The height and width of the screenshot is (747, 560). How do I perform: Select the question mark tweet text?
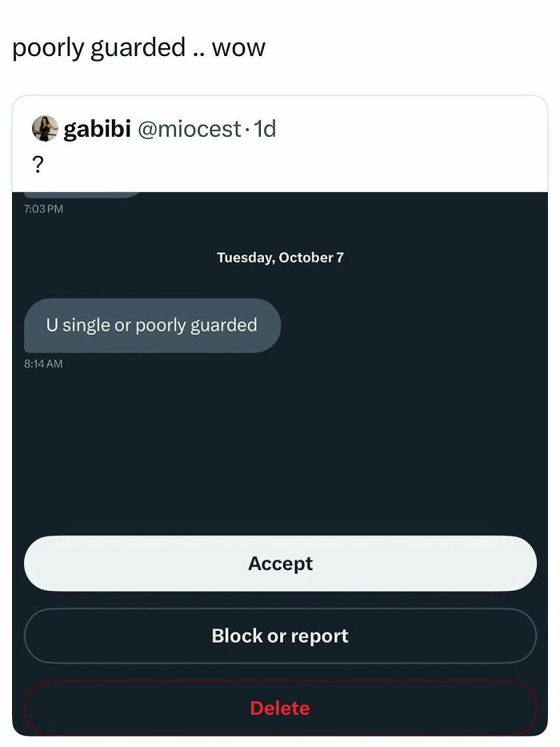coord(39,164)
